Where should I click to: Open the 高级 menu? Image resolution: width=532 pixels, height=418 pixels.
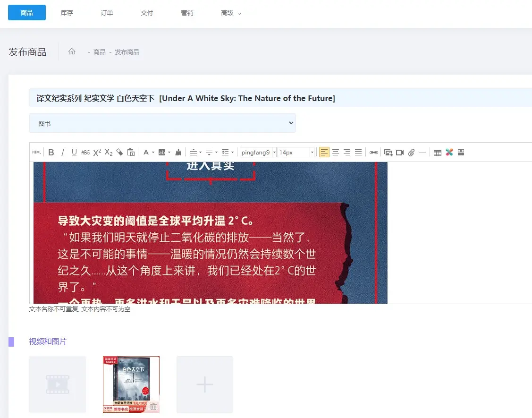click(231, 13)
